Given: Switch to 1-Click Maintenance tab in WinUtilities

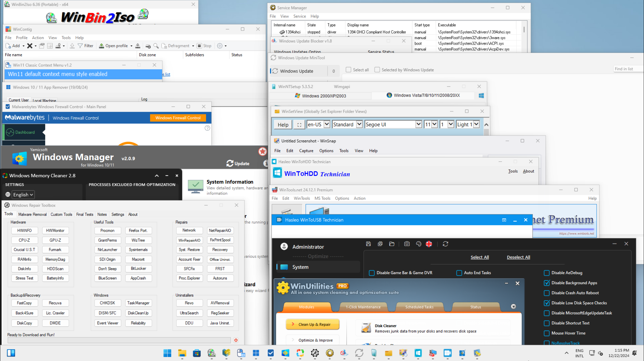Looking at the screenshot, I should tap(363, 307).
